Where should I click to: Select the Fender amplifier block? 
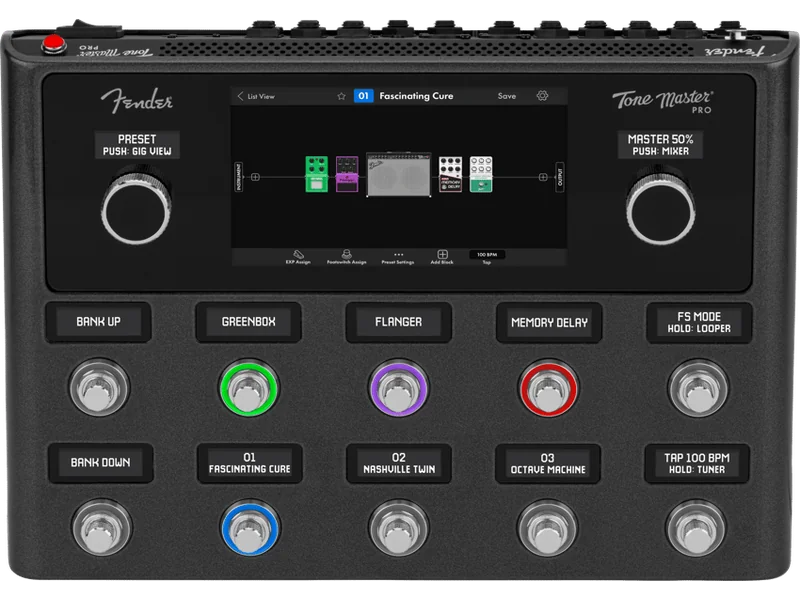tap(399, 174)
